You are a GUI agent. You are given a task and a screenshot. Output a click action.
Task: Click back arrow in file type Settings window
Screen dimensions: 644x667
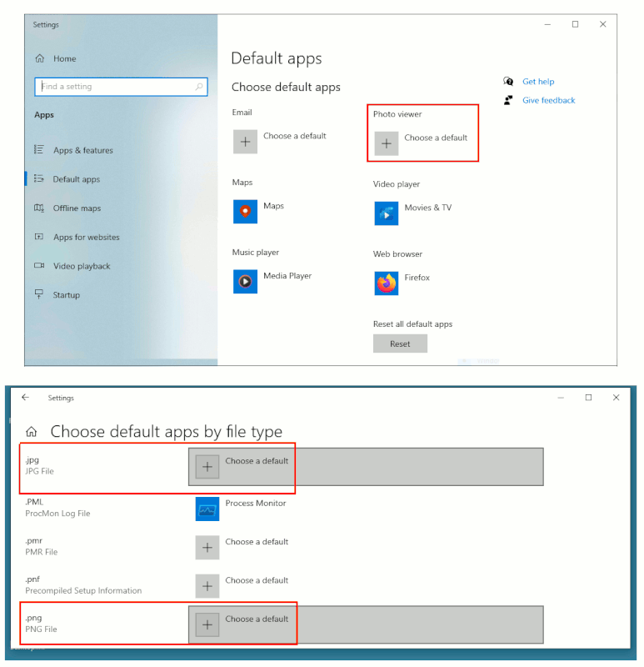(26, 398)
